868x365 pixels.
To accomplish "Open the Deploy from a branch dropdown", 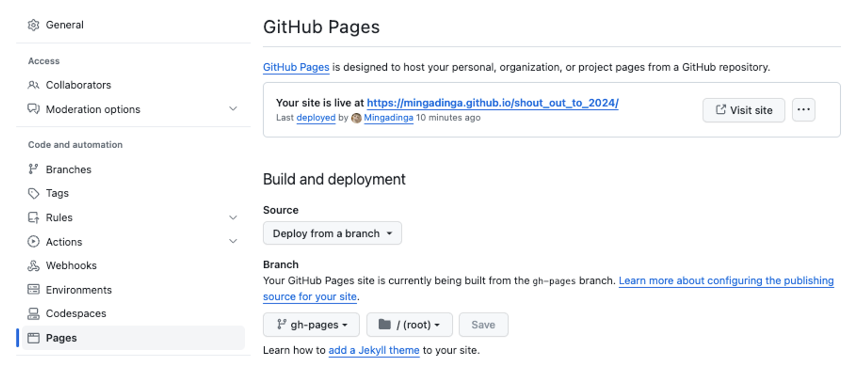I will click(x=332, y=233).
